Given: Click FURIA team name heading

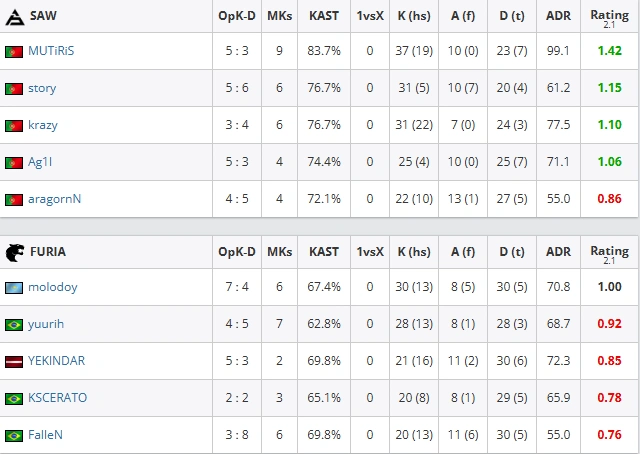Looking at the screenshot, I should tap(48, 252).
